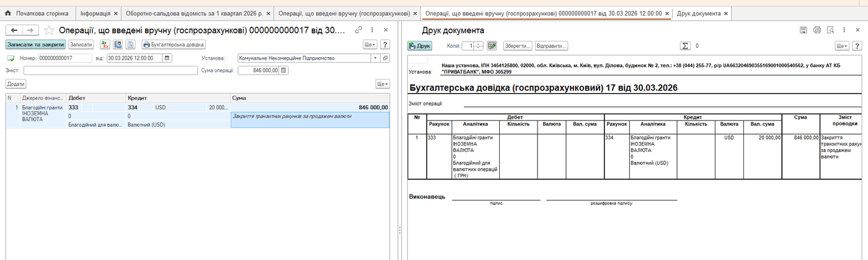Open the Ще menu in the operation toolbar
The image size is (868, 260).
[x=370, y=45]
